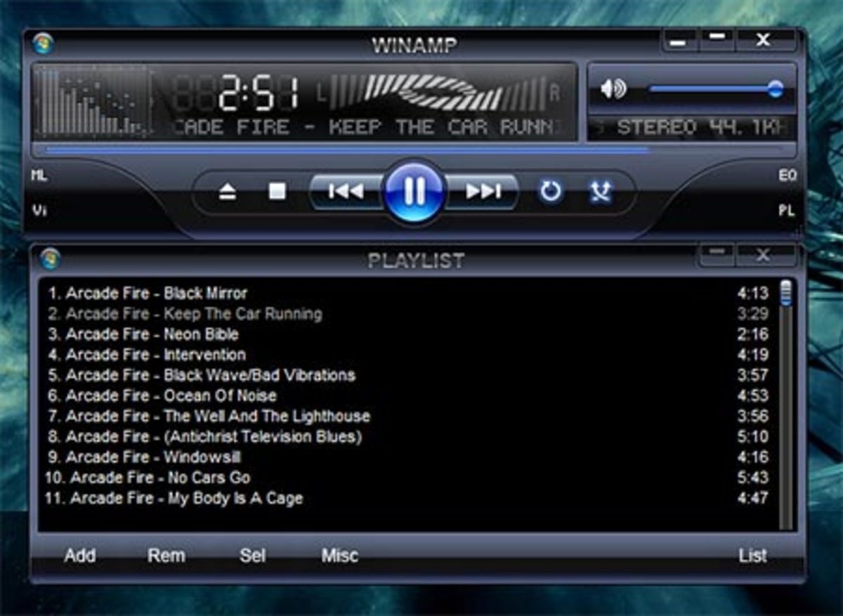Click the Eject / open file button
The height and width of the screenshot is (616, 843).
pyautogui.click(x=228, y=192)
